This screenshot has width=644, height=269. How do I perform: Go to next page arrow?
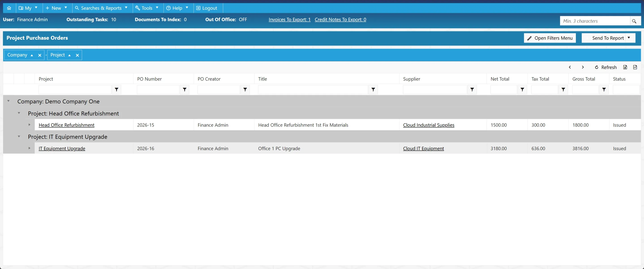583,67
